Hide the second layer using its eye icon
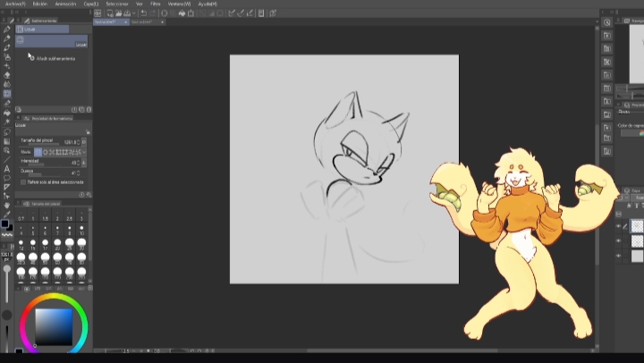Image resolution: width=644 pixels, height=363 pixels. (617, 241)
